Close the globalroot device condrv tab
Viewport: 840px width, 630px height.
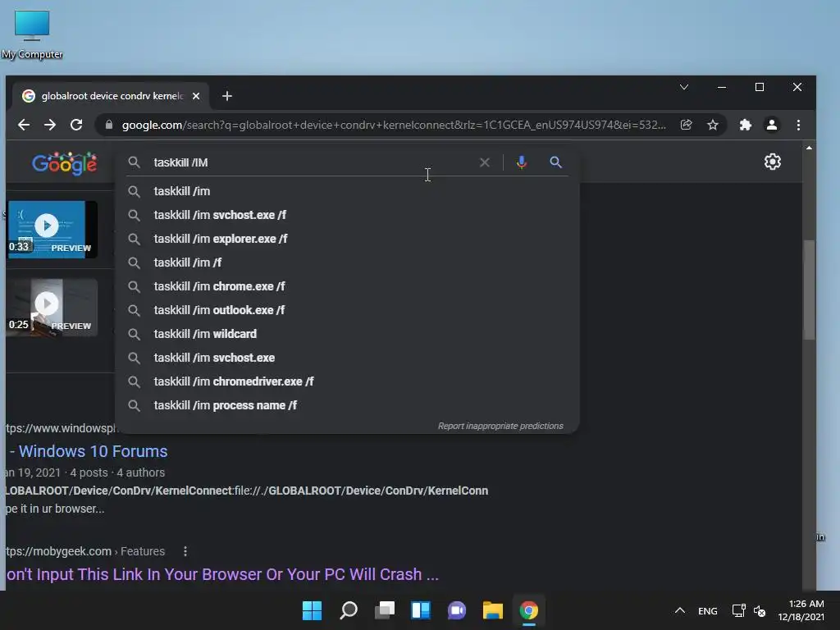(196, 96)
